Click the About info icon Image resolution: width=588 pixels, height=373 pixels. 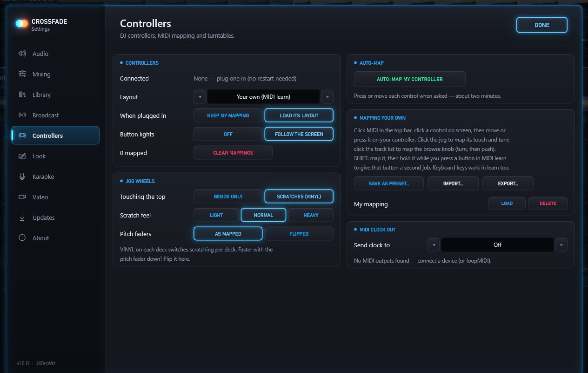point(22,238)
